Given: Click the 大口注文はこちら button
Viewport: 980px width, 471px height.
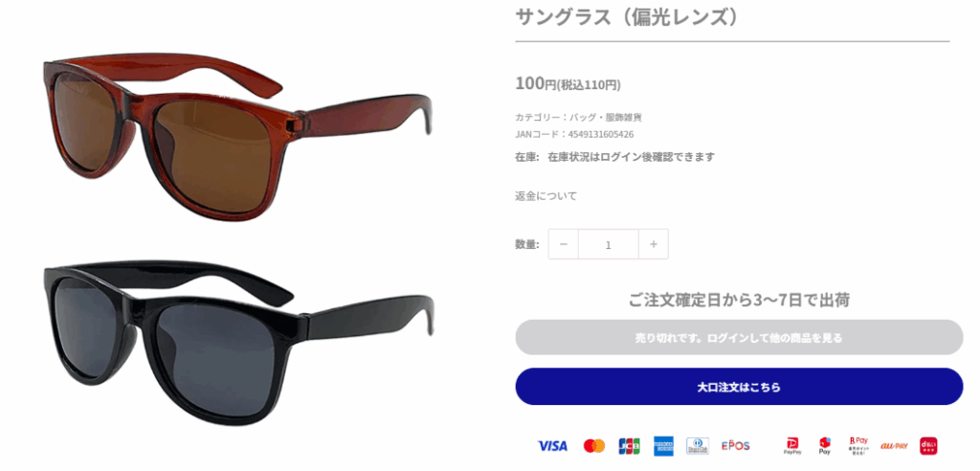Looking at the screenshot, I should pyautogui.click(x=739, y=387).
